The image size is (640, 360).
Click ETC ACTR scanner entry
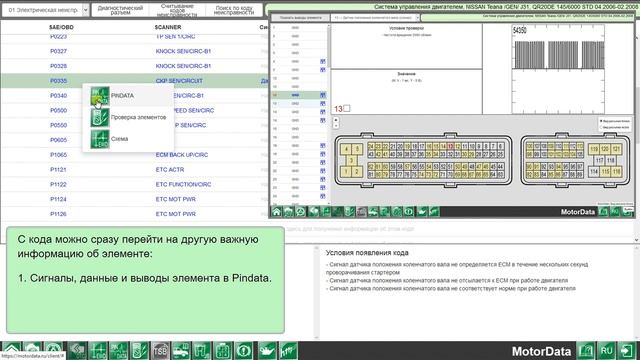click(170, 169)
